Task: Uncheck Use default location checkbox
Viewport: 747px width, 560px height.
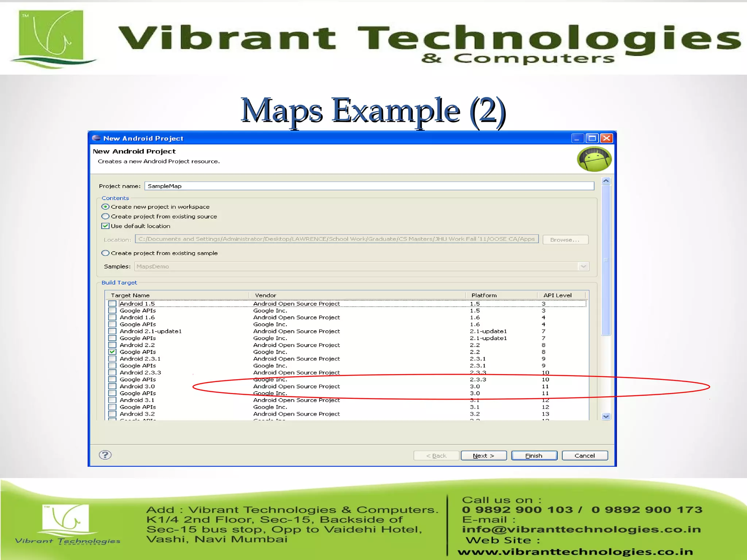Action: (x=105, y=226)
